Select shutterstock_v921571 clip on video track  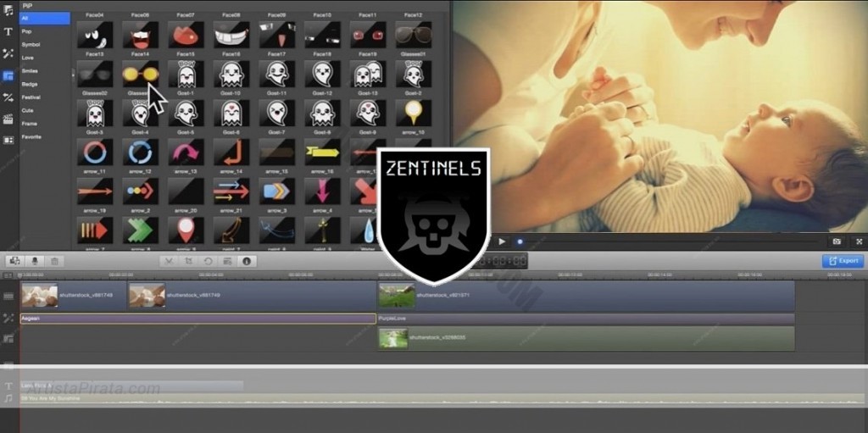pyautogui.click(x=586, y=296)
